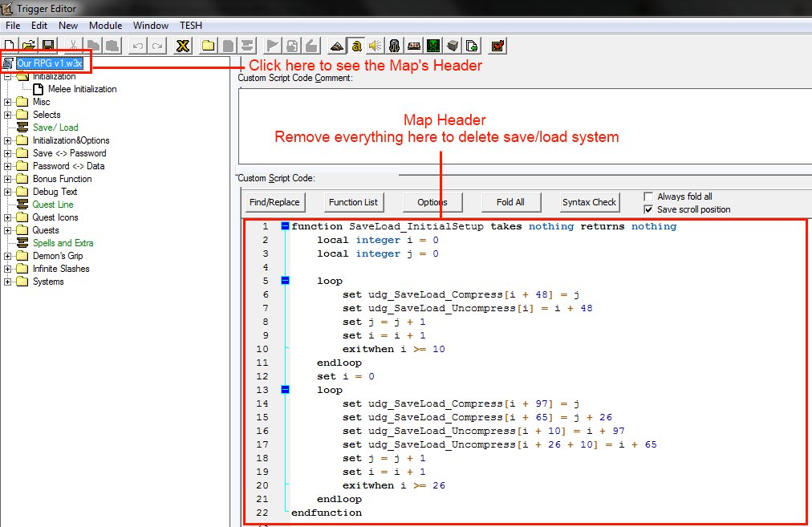Click the Find/Replace button

[274, 202]
